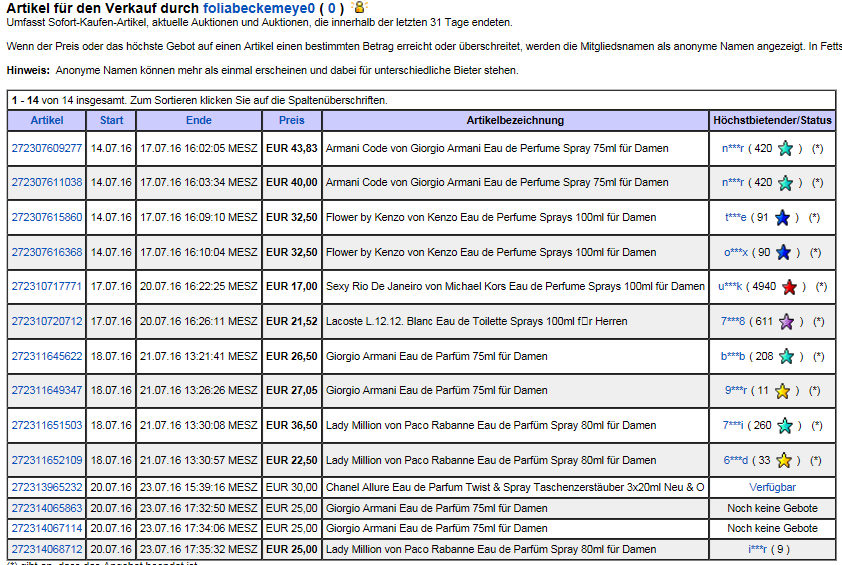Screen dimensions: 842x565
Task: Sort table by Start column
Action: (111, 120)
